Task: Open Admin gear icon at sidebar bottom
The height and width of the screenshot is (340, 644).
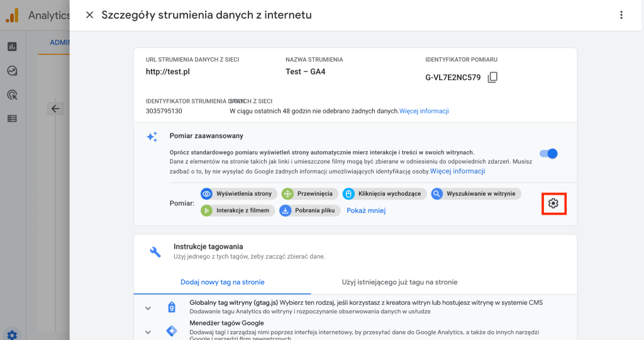Action: click(x=13, y=335)
